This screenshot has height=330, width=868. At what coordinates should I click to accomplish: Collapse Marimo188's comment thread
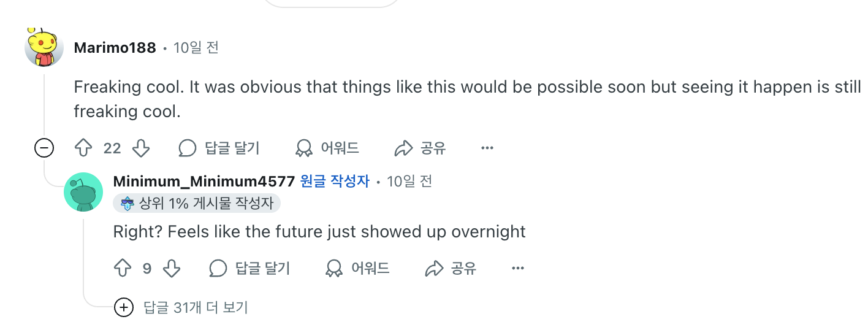click(x=44, y=148)
